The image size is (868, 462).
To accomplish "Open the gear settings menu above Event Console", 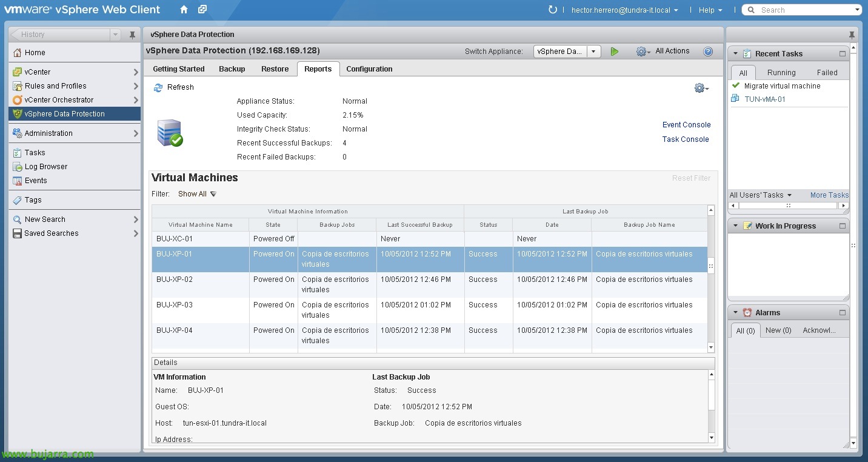I will [x=701, y=88].
